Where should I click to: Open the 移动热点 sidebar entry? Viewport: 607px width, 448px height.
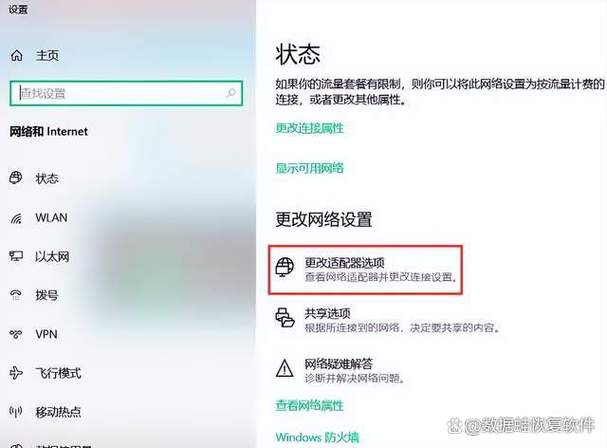point(58,412)
